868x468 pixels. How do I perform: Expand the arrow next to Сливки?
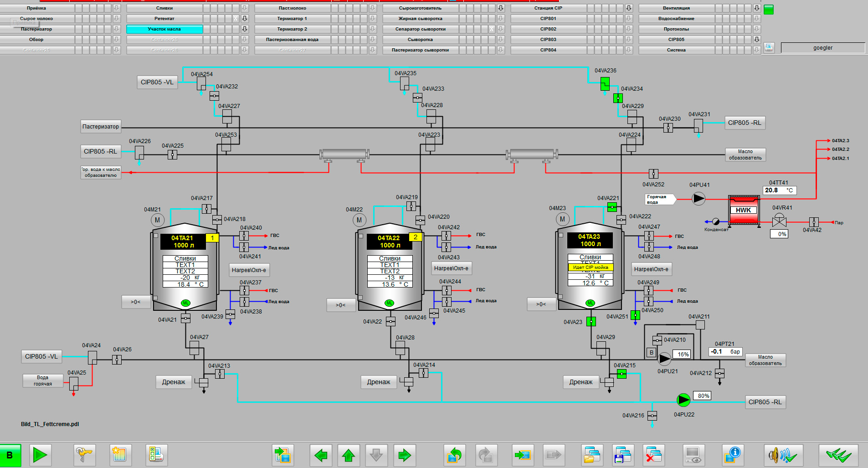point(245,8)
